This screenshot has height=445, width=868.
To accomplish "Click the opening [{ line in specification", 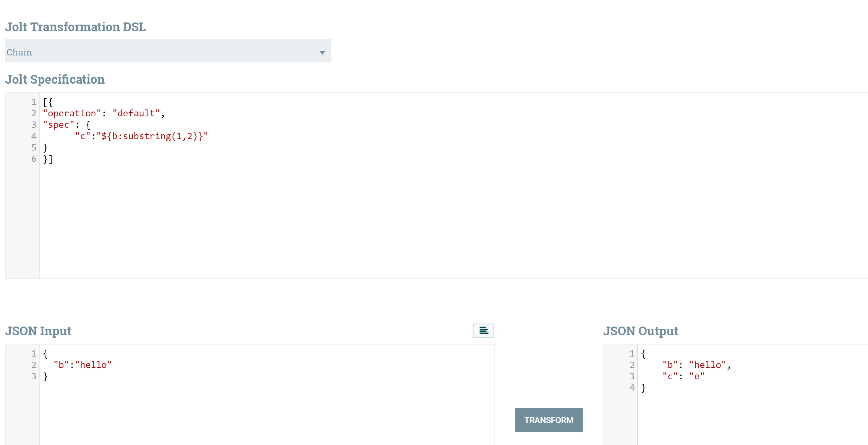I will tap(48, 102).
